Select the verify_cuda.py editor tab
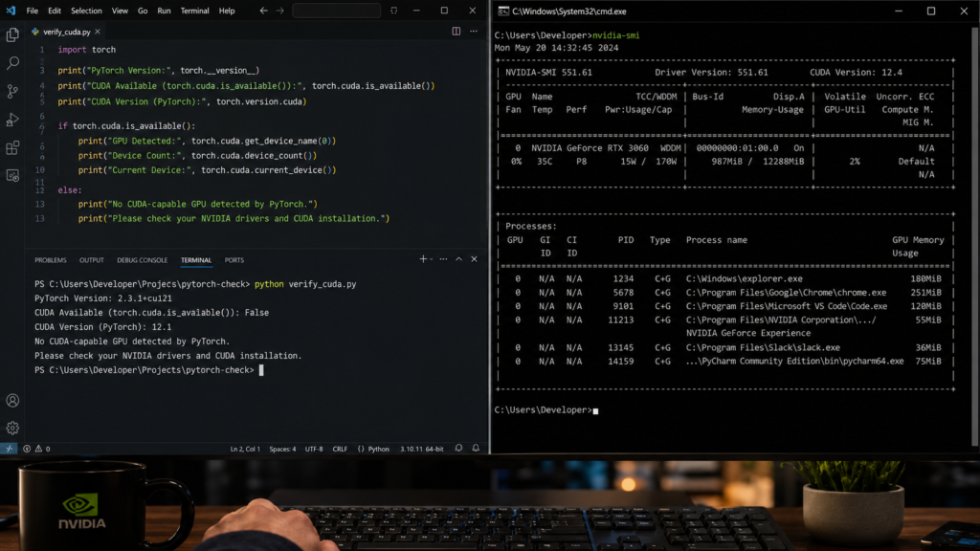Viewport: 980px width, 551px height. [x=66, y=32]
